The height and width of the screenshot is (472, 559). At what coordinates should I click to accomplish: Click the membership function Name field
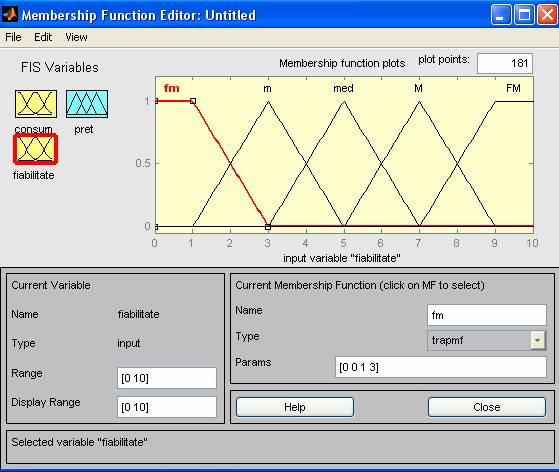coord(487,315)
